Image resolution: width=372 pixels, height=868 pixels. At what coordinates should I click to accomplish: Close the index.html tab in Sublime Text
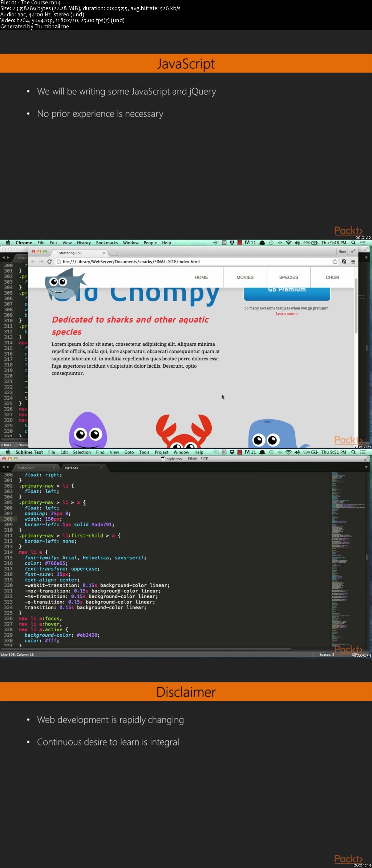coord(54,467)
